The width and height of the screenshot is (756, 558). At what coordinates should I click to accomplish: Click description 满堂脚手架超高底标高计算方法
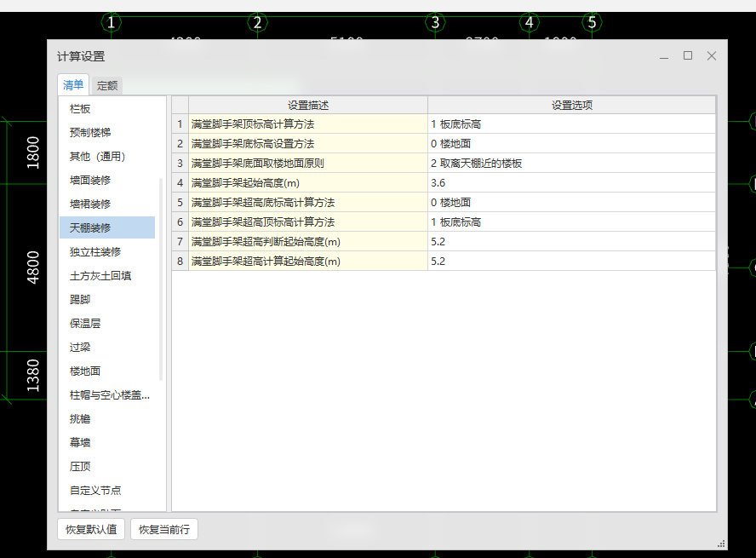[308, 203]
